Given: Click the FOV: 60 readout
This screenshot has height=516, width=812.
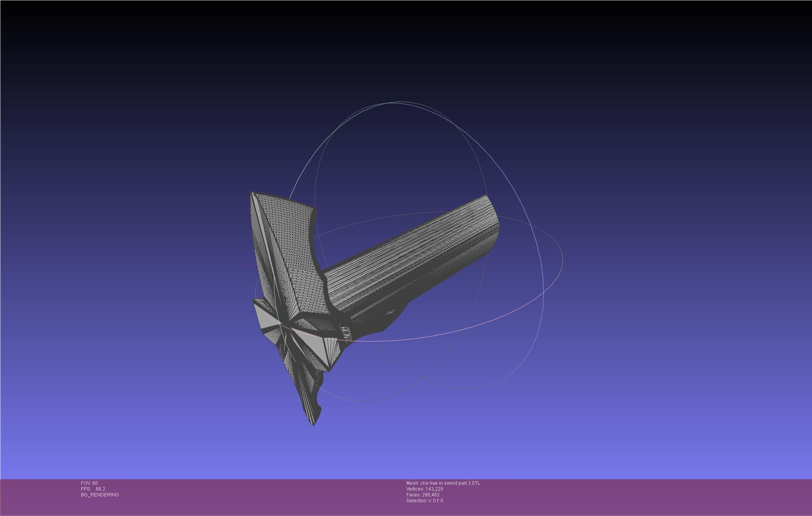Looking at the screenshot, I should pyautogui.click(x=89, y=483).
